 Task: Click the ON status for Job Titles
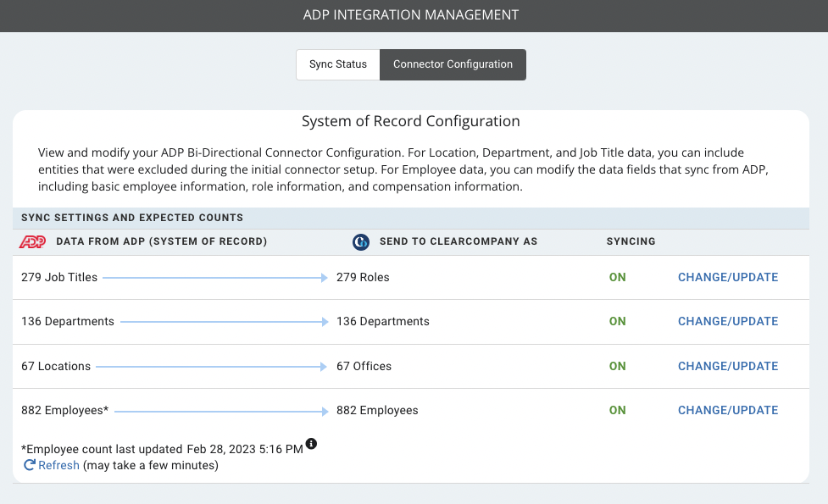(617, 278)
